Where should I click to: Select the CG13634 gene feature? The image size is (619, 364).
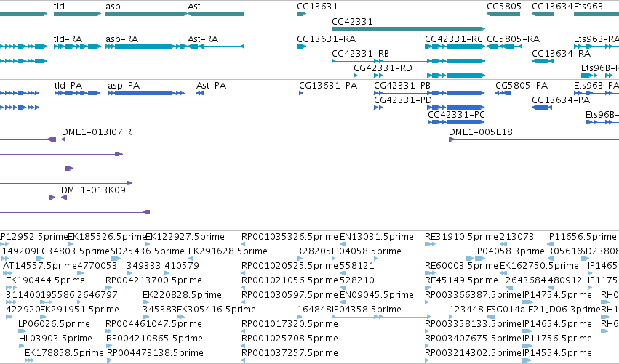click(x=543, y=14)
